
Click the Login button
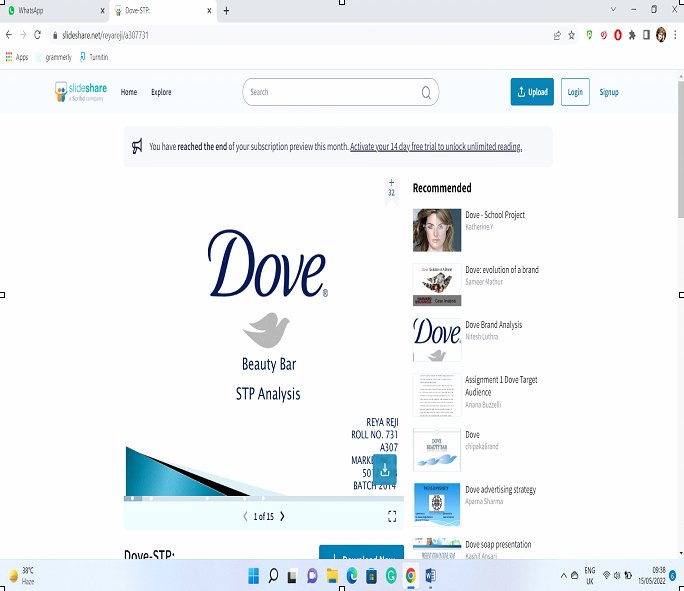(575, 92)
